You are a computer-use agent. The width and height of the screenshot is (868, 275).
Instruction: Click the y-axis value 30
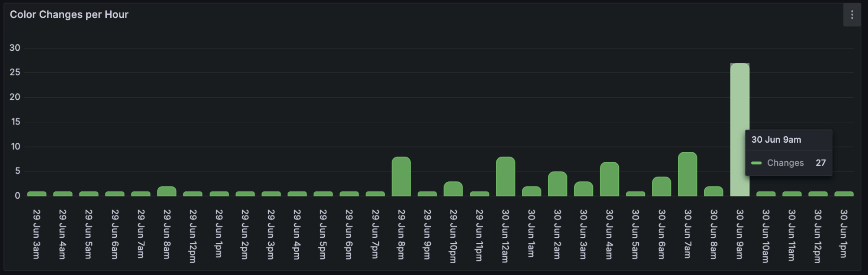[x=16, y=48]
